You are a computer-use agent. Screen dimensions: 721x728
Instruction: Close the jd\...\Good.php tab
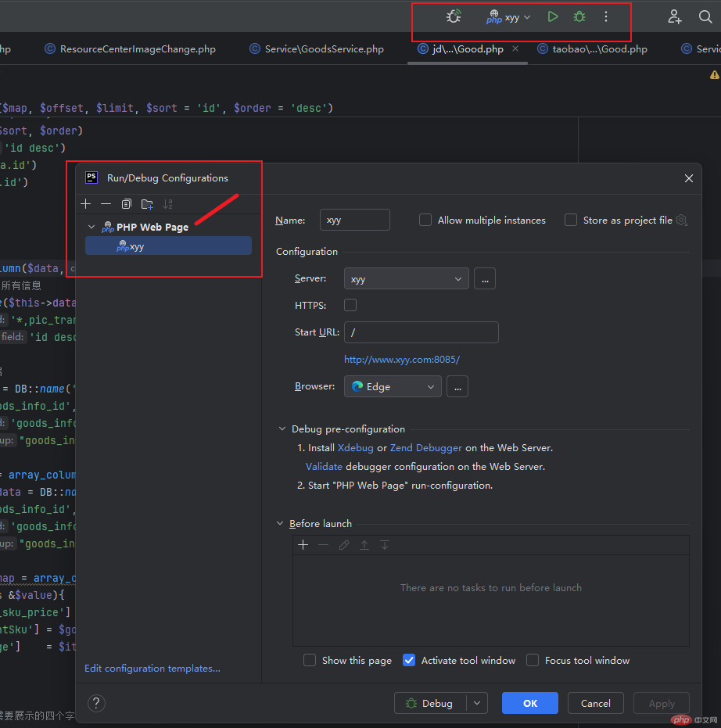(x=515, y=48)
